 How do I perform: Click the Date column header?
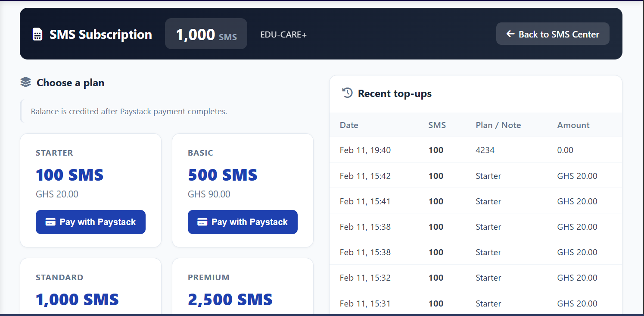coord(349,125)
